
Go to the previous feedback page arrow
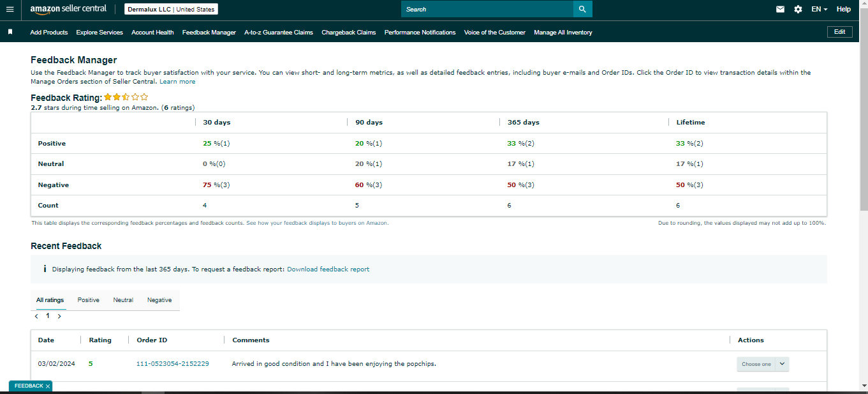36,316
